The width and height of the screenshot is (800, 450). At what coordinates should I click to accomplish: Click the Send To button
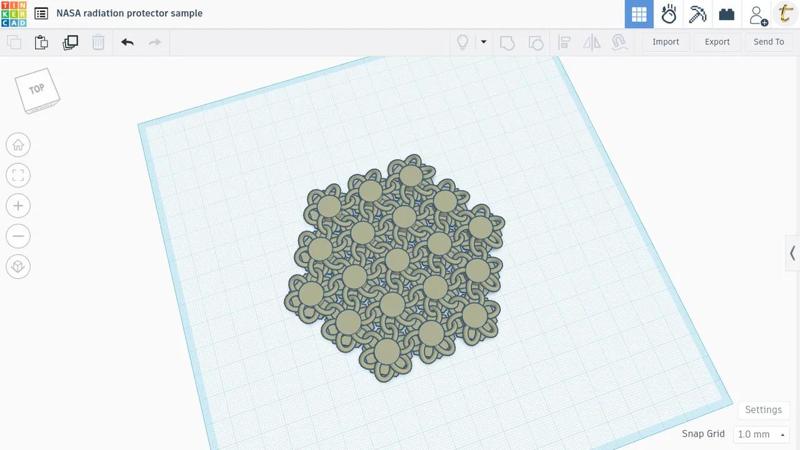[768, 42]
